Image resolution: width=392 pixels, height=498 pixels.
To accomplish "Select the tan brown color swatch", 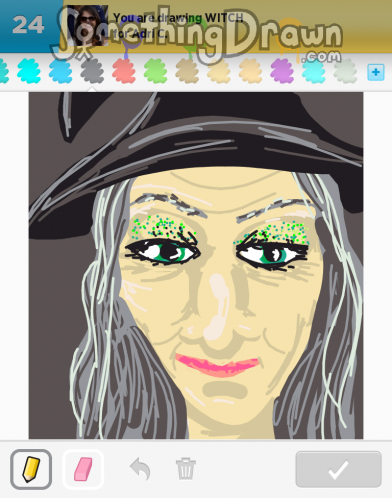I will coord(187,71).
